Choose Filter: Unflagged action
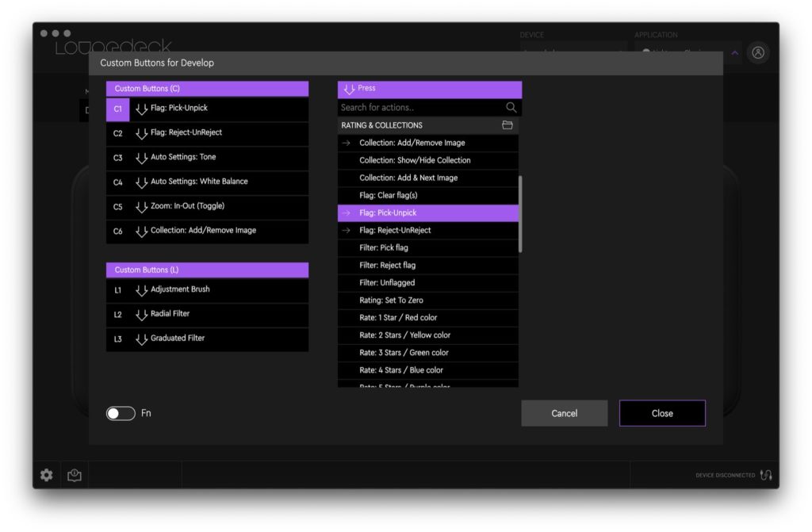812x532 pixels. 427,283
